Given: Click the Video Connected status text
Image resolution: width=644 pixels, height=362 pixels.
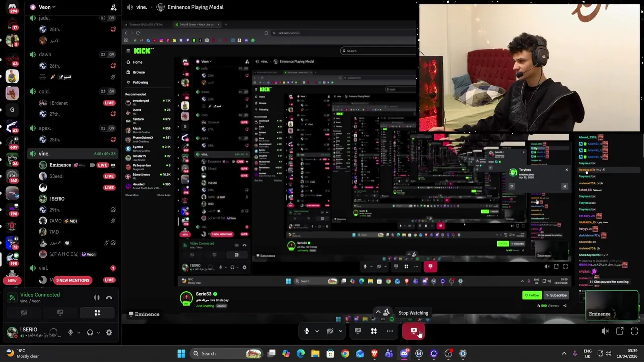Looking at the screenshot, I should [x=40, y=295].
